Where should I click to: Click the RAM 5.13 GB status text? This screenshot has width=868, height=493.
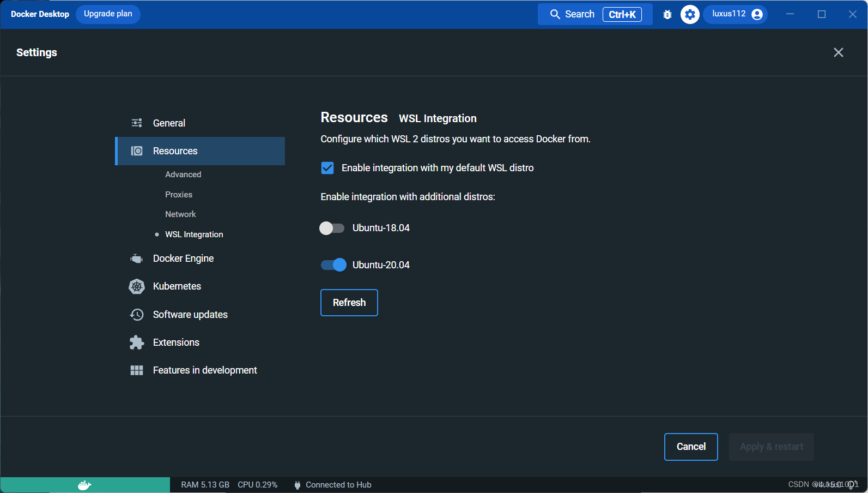pyautogui.click(x=205, y=485)
